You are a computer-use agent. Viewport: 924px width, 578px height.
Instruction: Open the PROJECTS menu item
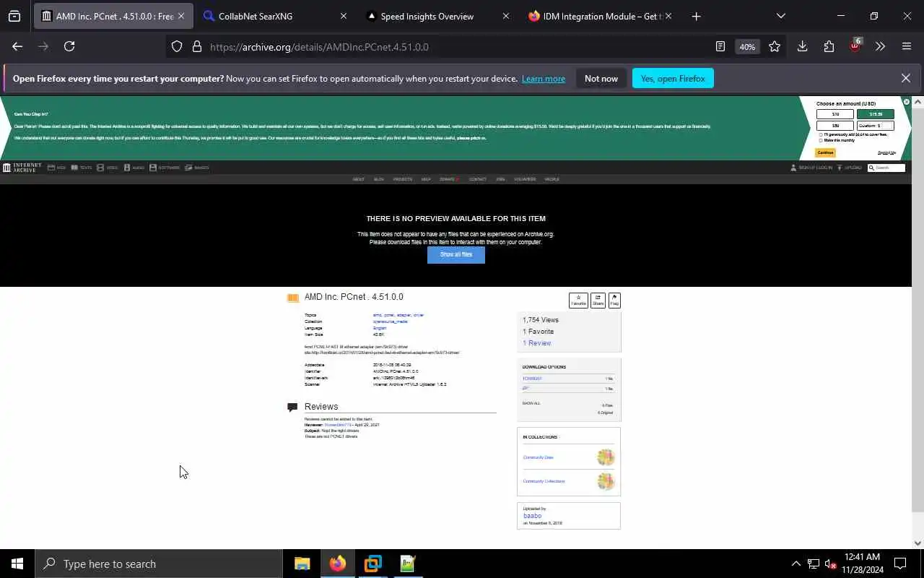pos(403,179)
